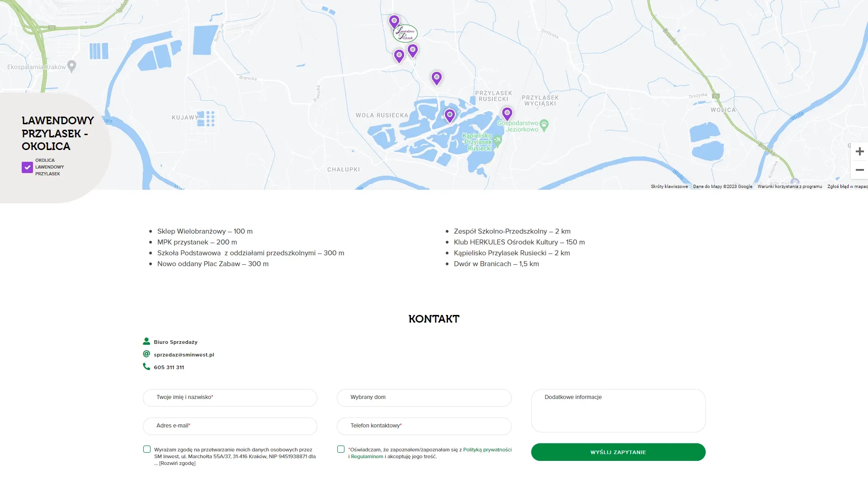Click the person icon beside Biuro Sprzedaży
This screenshot has width=868, height=488.
coord(146,342)
